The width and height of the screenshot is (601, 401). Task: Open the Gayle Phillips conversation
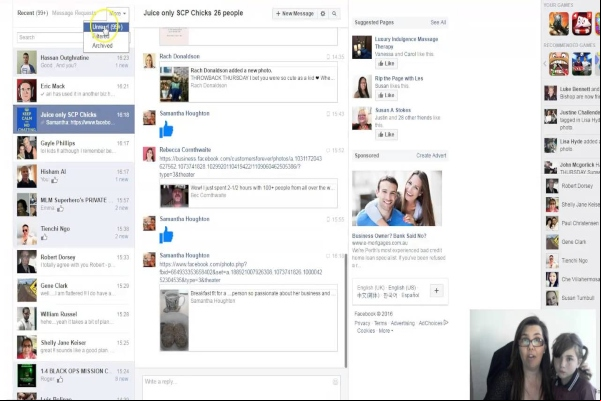[x=74, y=148]
